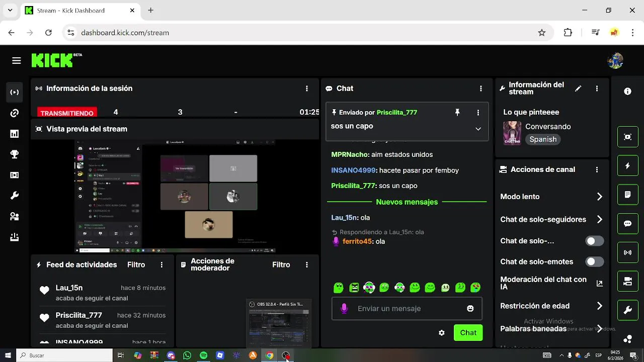The width and height of the screenshot is (644, 362).
Task: Collapse pinned message with chevron
Action: click(x=478, y=129)
